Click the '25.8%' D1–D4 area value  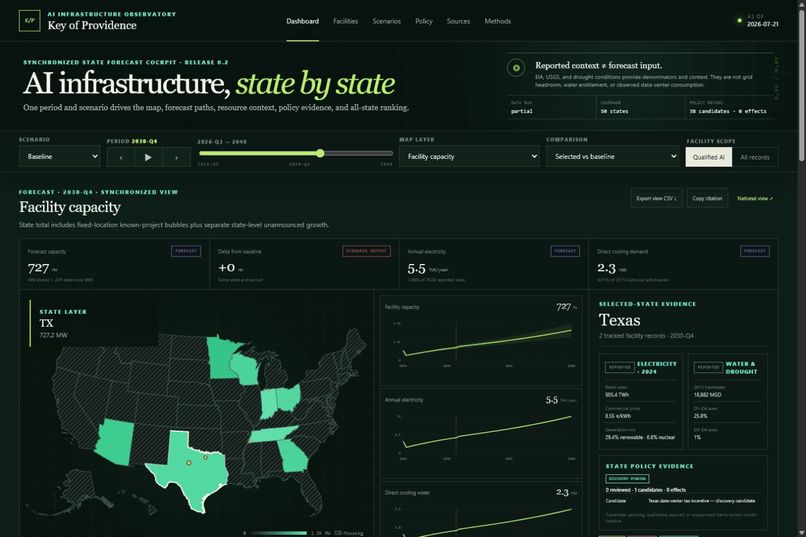tap(700, 416)
